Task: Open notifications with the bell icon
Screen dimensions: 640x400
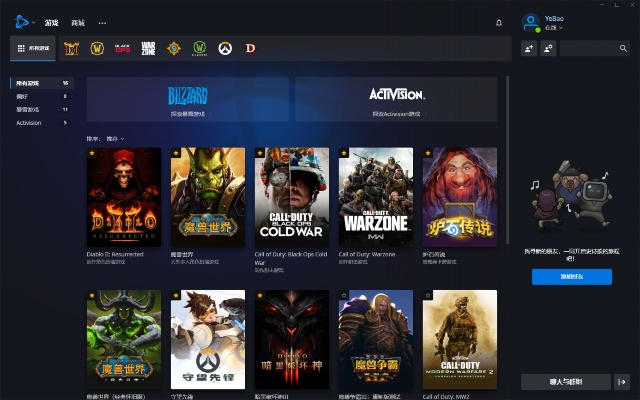Action: coord(499,22)
